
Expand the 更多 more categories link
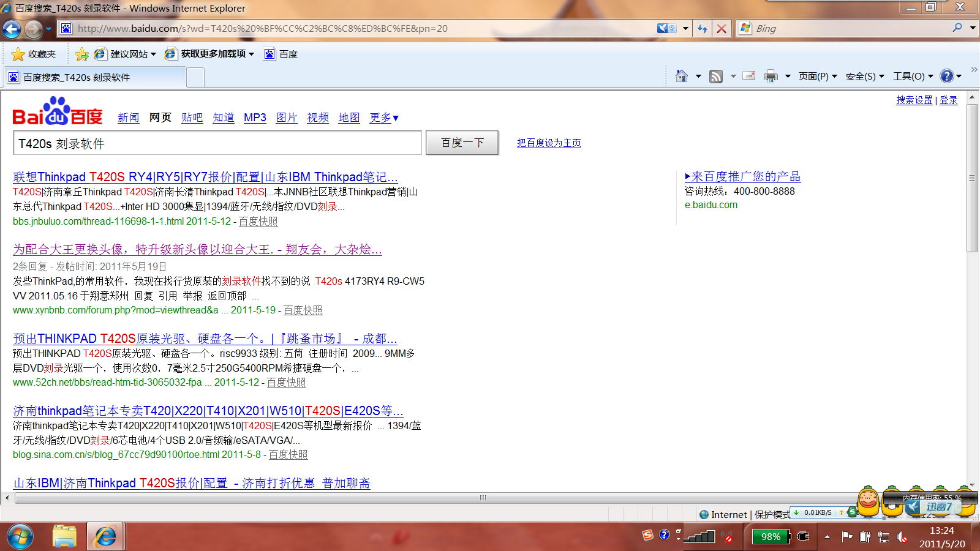coord(384,118)
